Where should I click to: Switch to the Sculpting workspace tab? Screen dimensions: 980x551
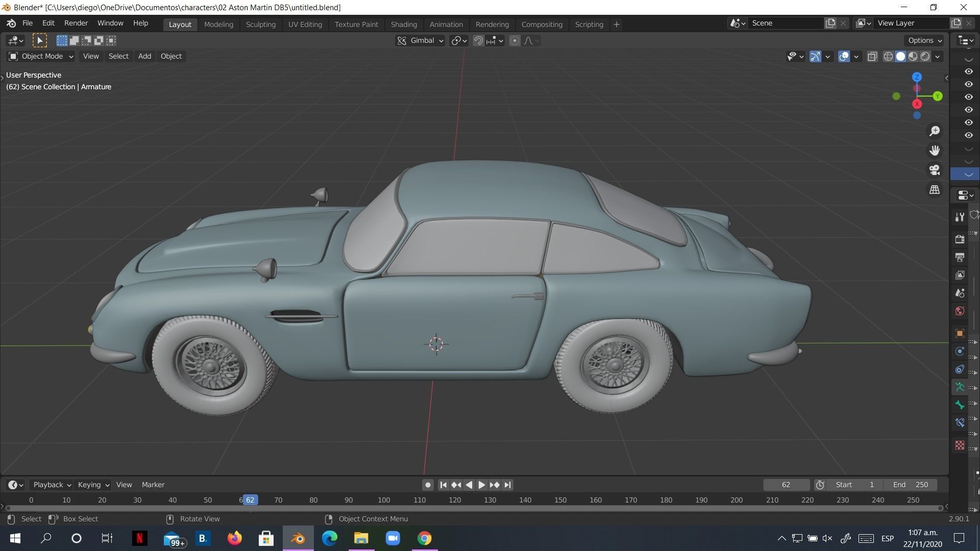point(260,24)
